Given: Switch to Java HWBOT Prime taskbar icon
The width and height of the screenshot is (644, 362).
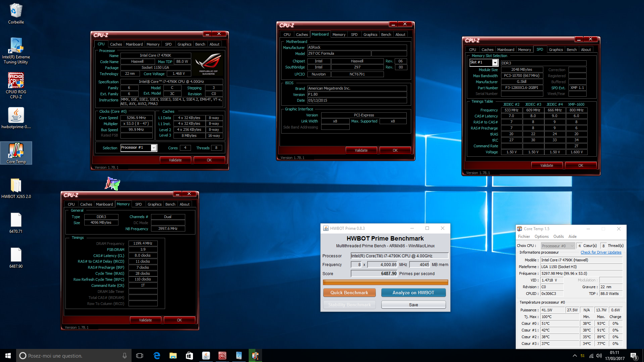Looking at the screenshot, I should click(x=206, y=356).
